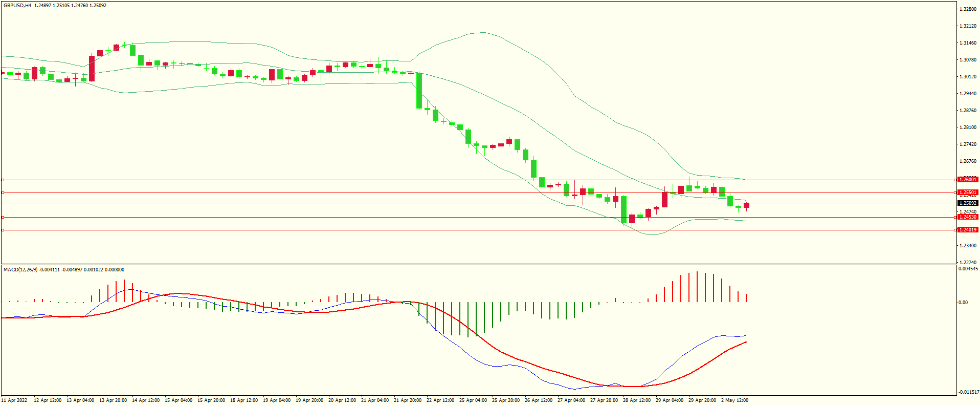The height and width of the screenshot is (406, 980).
Task: Click the 1.32800 price scale label
Action: pyautogui.click(x=968, y=9)
